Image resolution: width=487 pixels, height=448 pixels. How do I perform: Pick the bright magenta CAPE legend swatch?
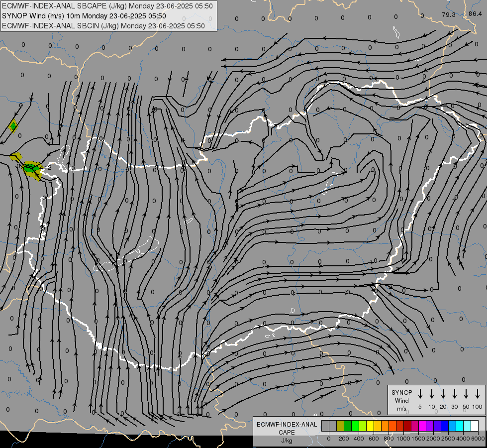[x=422, y=426]
